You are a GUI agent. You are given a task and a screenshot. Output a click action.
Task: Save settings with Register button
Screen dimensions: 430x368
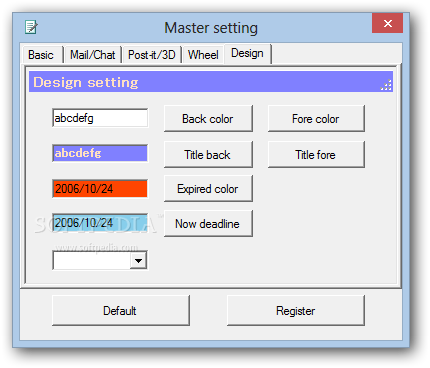click(x=296, y=311)
